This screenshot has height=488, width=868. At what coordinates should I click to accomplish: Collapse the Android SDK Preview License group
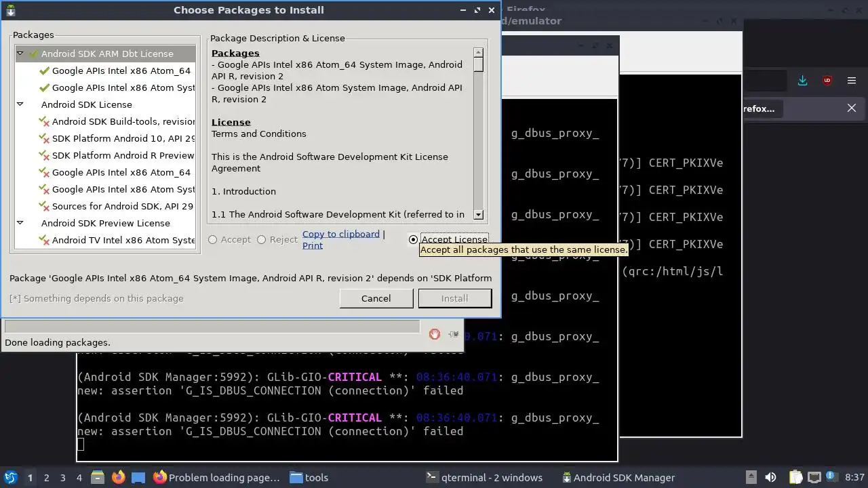point(20,223)
